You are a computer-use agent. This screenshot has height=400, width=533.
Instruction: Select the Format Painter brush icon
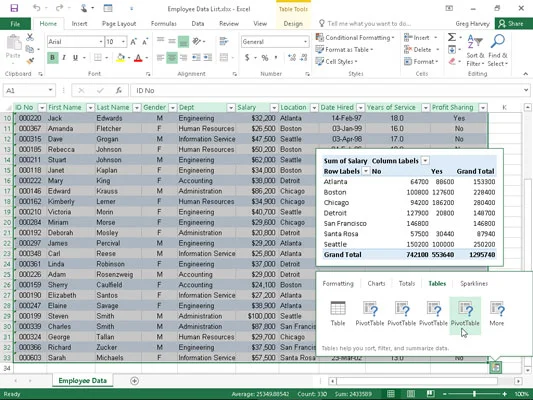tap(30, 61)
